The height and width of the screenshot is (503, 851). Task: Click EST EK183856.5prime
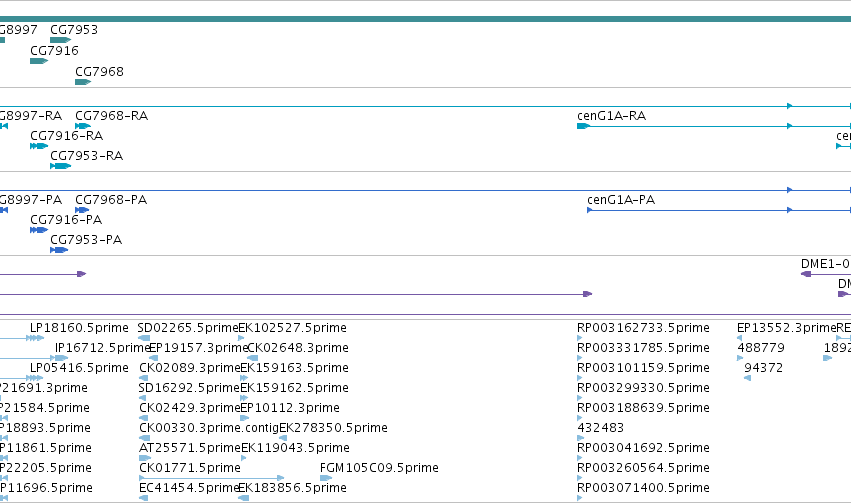292,488
